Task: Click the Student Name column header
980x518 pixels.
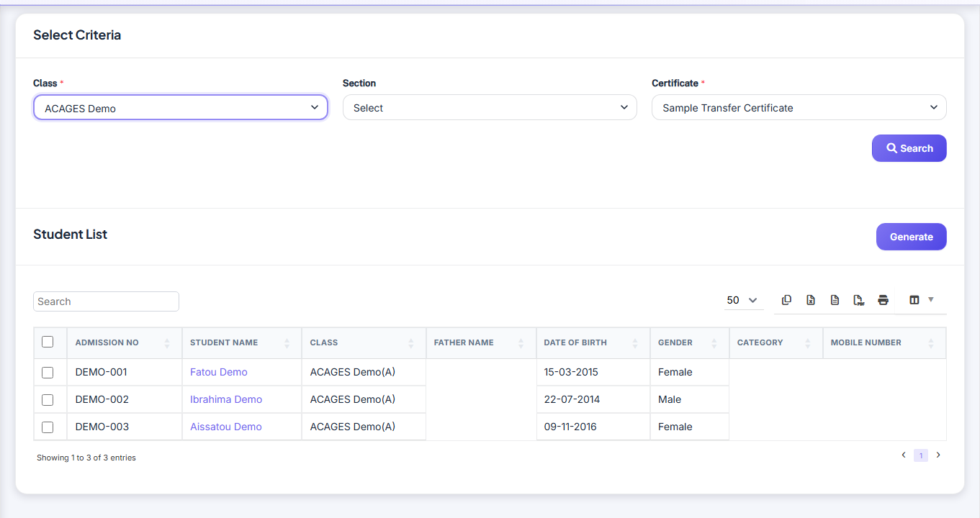Action: click(x=242, y=343)
